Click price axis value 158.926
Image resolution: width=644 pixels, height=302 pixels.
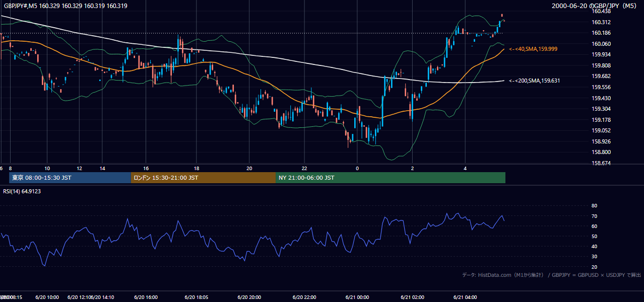pos(601,141)
